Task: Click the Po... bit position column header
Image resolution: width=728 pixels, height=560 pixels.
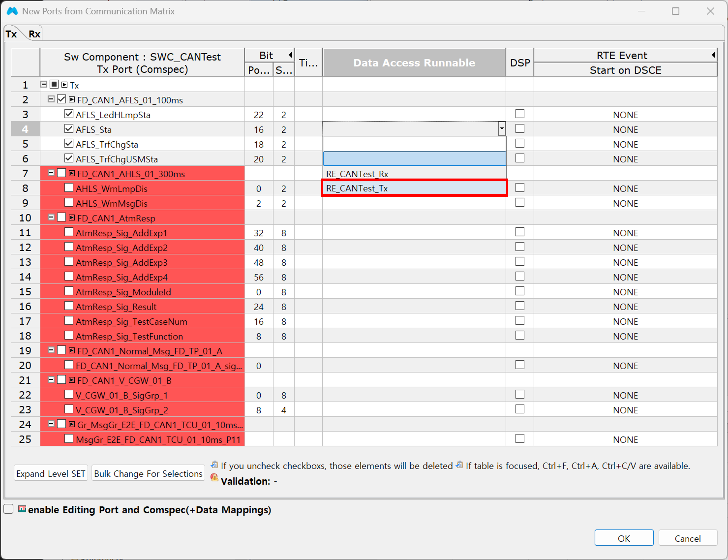Action: coord(259,70)
